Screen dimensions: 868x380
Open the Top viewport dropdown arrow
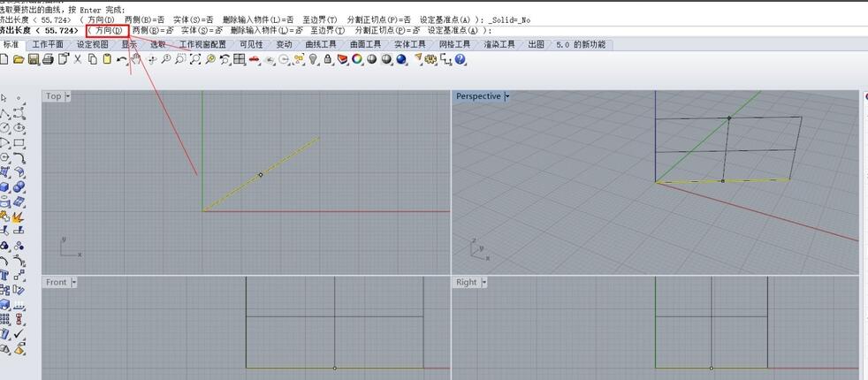[x=68, y=96]
